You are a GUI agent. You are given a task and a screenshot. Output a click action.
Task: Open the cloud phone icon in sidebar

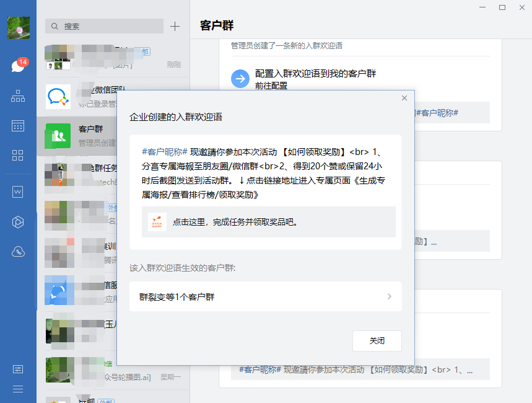[x=18, y=251]
